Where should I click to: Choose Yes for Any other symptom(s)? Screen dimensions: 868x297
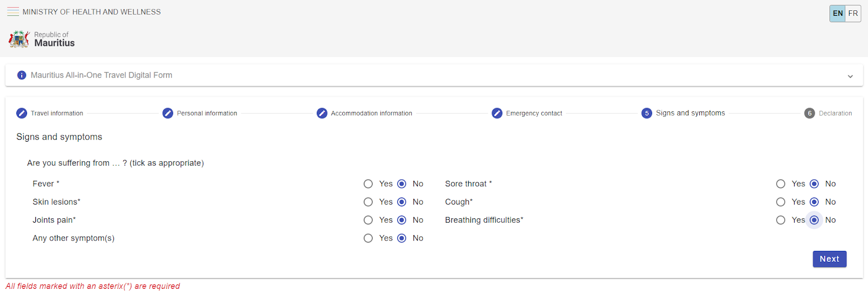(368, 238)
